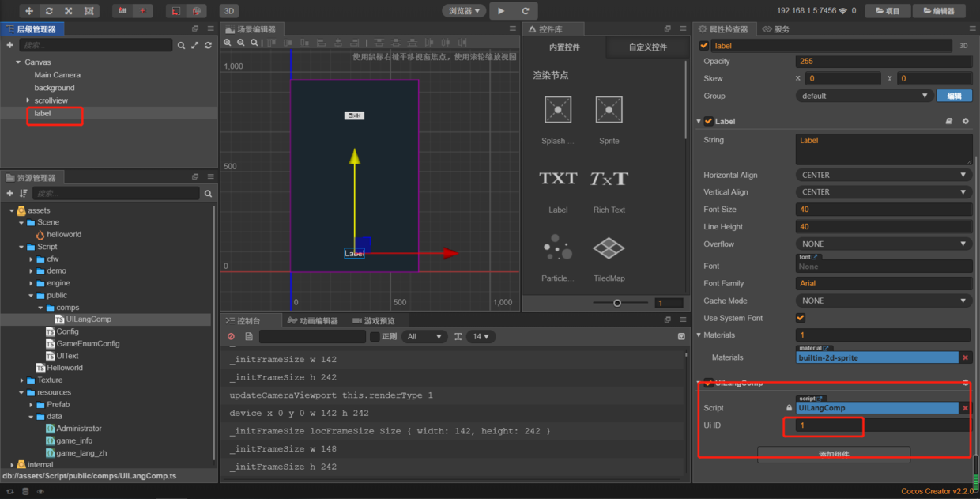The image size is (980, 499).
Task: Expand the cfw folder
Action: coord(31,259)
